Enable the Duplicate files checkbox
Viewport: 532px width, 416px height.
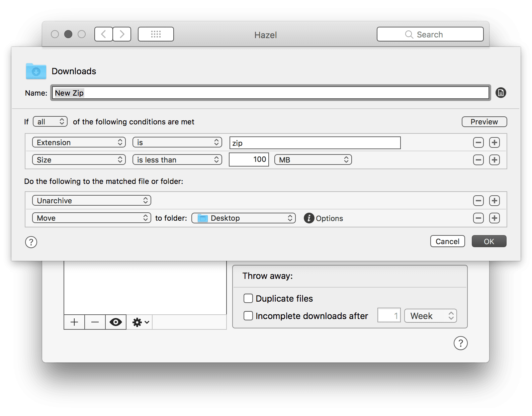click(x=248, y=298)
